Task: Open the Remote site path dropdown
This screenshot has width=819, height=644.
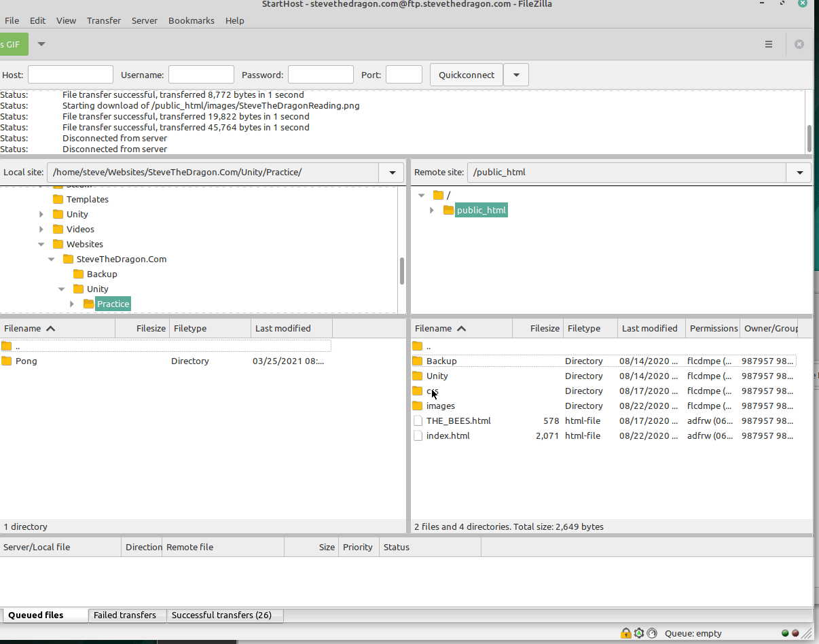Action: 799,172
